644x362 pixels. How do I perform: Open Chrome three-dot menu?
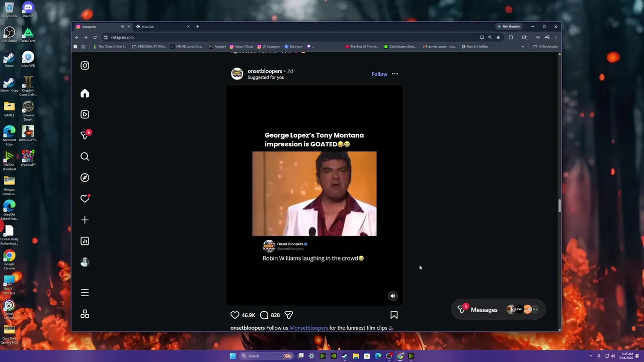556,37
